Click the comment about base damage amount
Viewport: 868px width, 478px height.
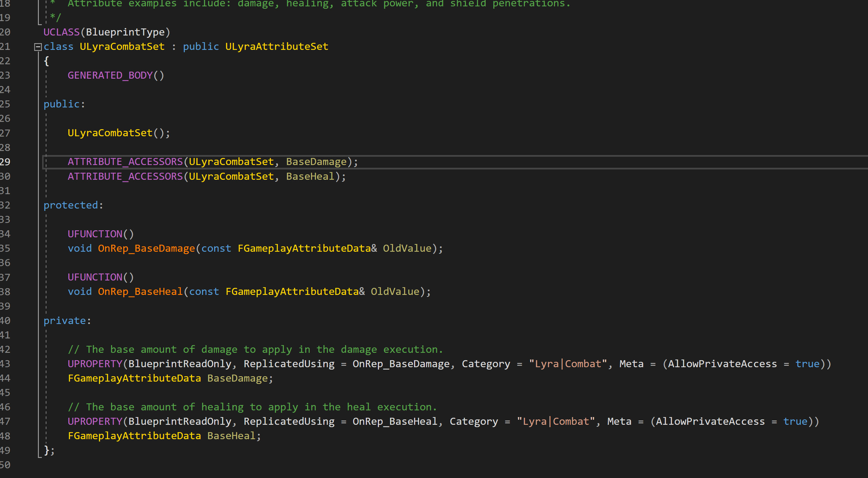coord(255,349)
